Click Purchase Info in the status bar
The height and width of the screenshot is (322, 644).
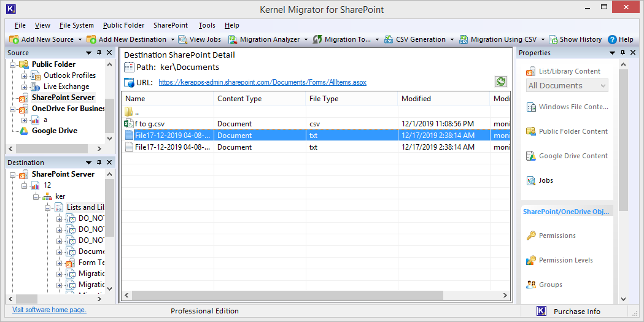click(576, 312)
